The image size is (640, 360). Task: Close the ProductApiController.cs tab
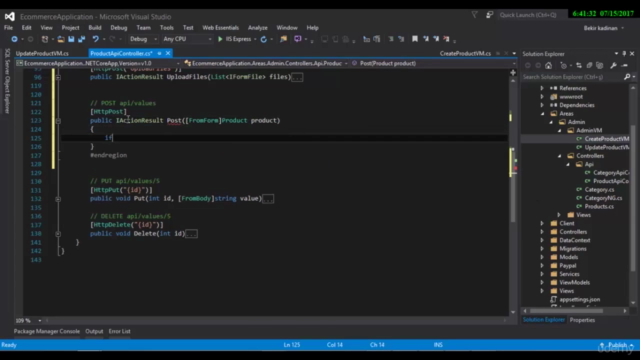point(168,53)
